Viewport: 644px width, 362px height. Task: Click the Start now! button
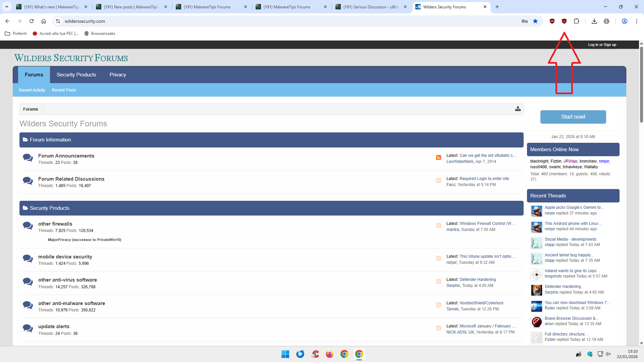(x=573, y=117)
